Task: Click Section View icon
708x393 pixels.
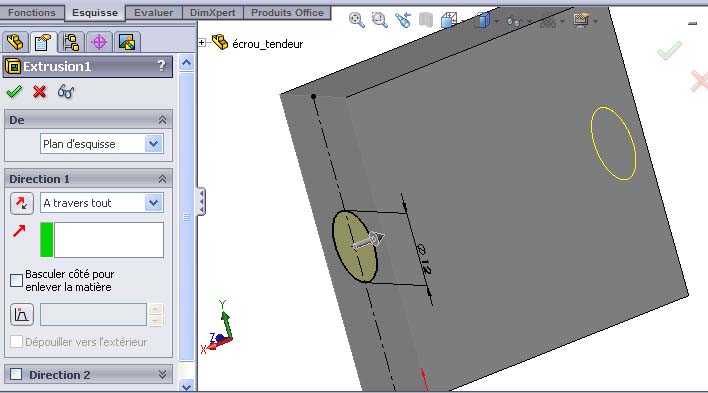Action: (426, 20)
